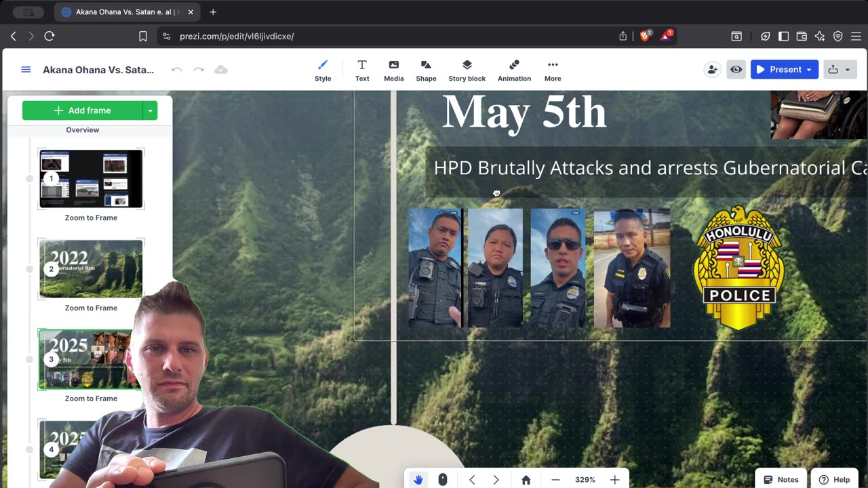The height and width of the screenshot is (488, 868).
Task: Open the Style tool
Action: click(323, 70)
